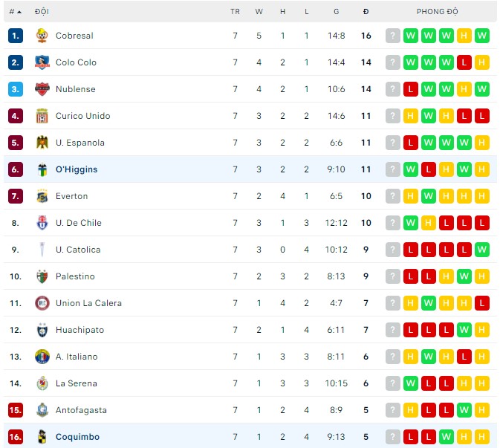The image size is (500, 448).
Task: Click the Huachipato club logo
Action: (x=42, y=330)
